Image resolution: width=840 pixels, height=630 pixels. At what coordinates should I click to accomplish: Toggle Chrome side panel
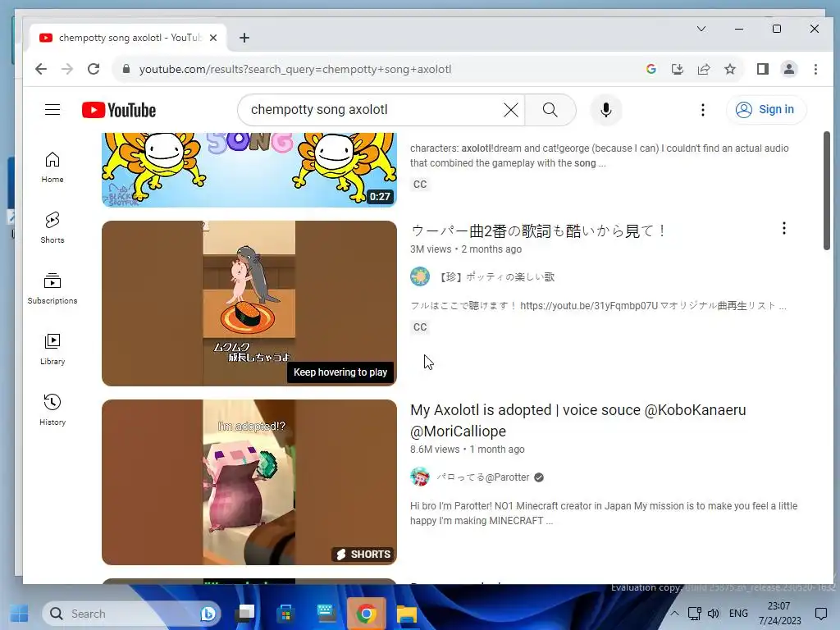(762, 69)
